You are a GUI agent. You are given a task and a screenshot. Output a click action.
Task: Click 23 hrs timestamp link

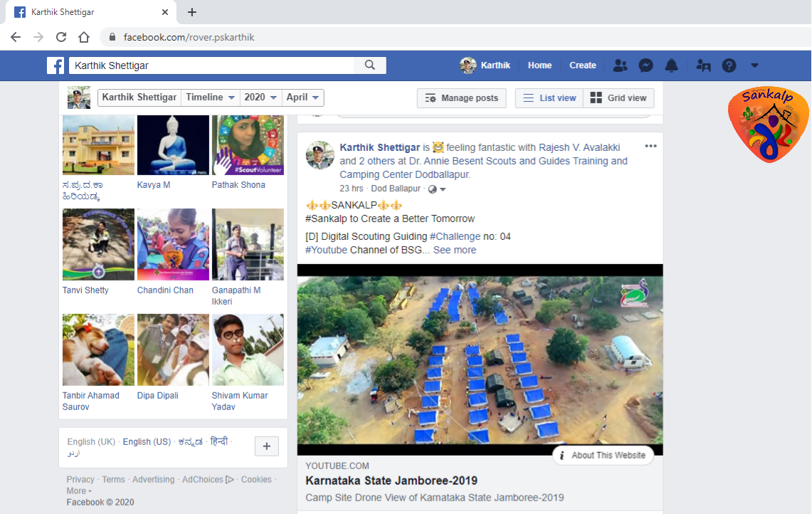(351, 189)
